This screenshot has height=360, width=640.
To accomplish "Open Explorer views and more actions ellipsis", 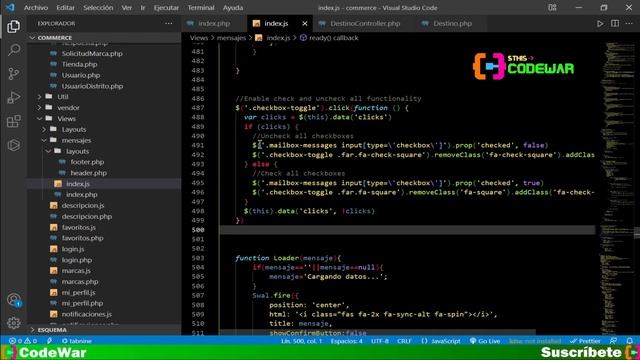I will pyautogui.click(x=169, y=24).
